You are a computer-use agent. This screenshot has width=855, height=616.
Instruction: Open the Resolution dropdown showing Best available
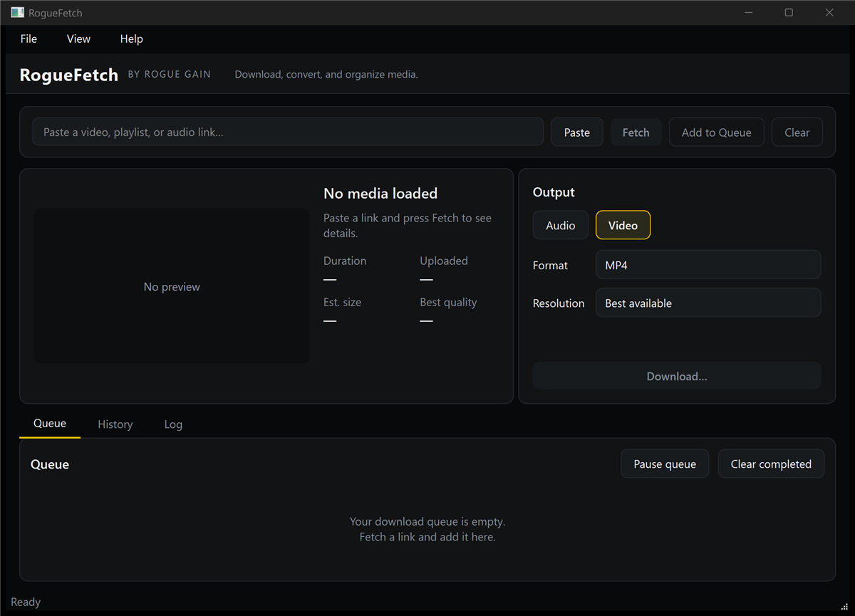(x=708, y=303)
